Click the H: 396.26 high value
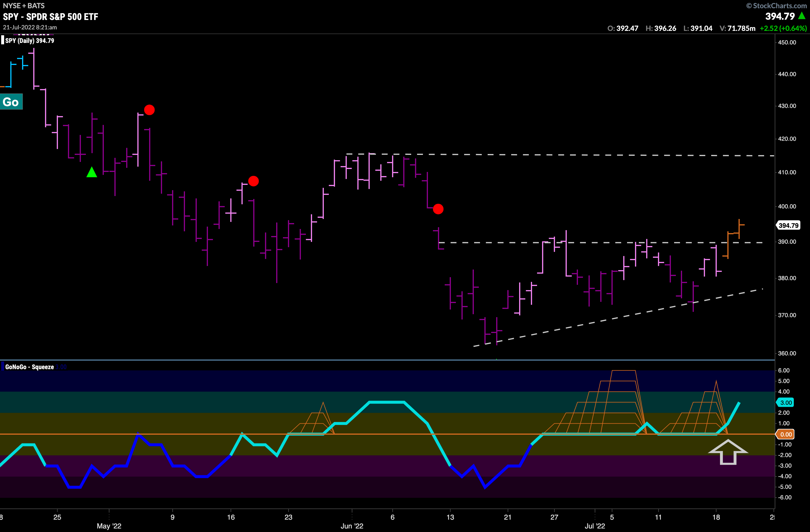The image size is (810, 532). 661,28
